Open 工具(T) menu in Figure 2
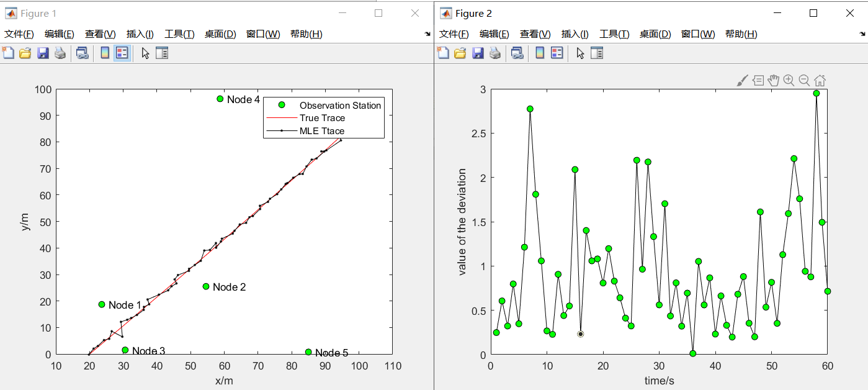868x390 pixels. 614,34
